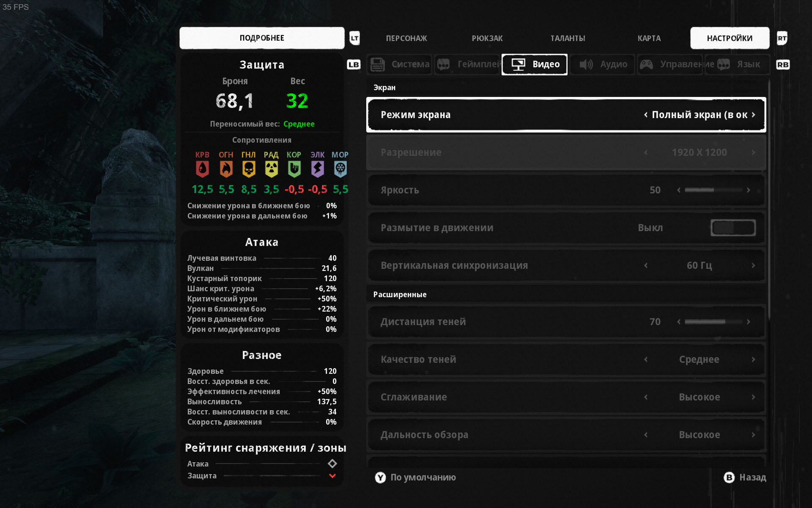Image resolution: width=812 pixels, height=508 pixels.
Task: Click the blood resistance КРВ icon
Action: 202,169
